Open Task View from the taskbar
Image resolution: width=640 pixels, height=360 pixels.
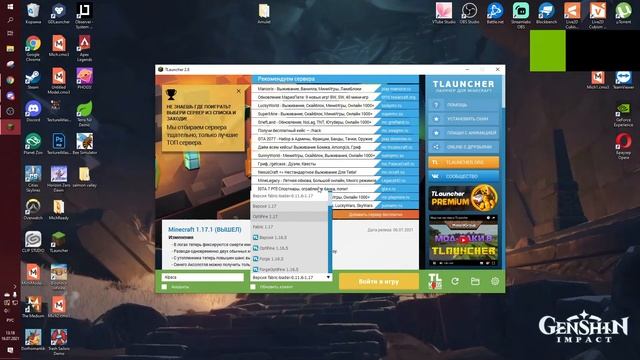point(10,33)
